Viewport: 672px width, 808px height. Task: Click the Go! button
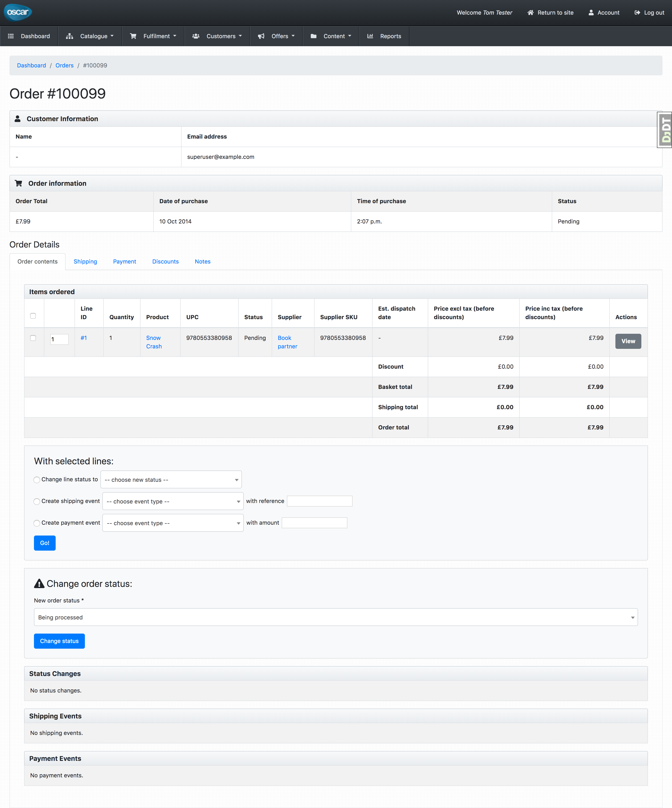(45, 543)
